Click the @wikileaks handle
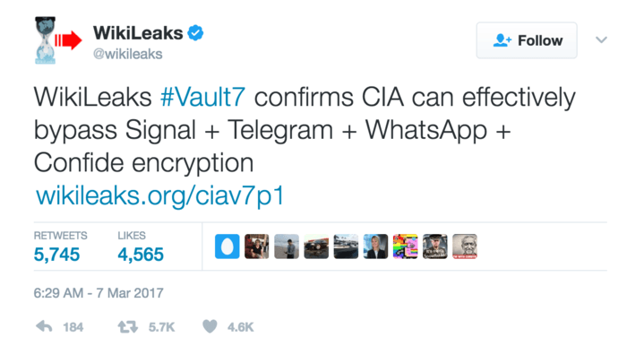The width and height of the screenshot is (644, 346). tap(128, 54)
